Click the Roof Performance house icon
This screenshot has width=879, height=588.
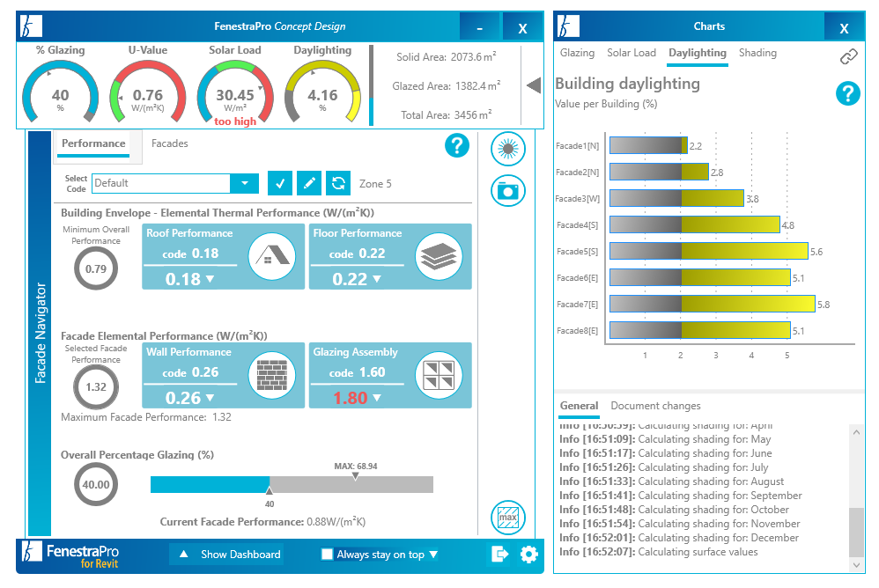click(x=272, y=256)
